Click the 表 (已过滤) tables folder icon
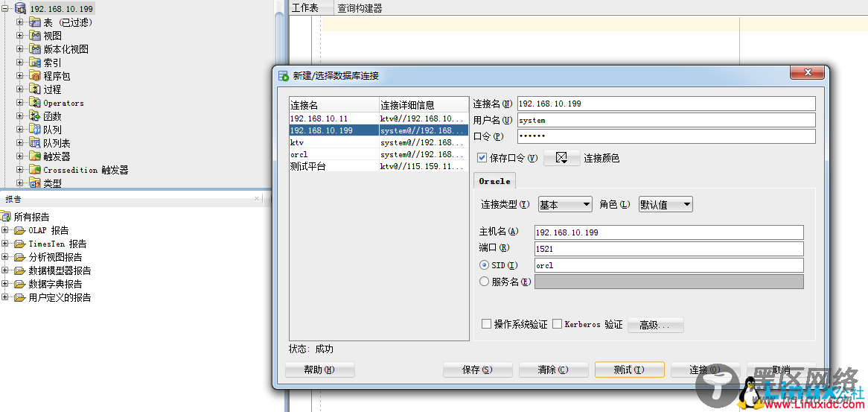 pyautogui.click(x=35, y=22)
